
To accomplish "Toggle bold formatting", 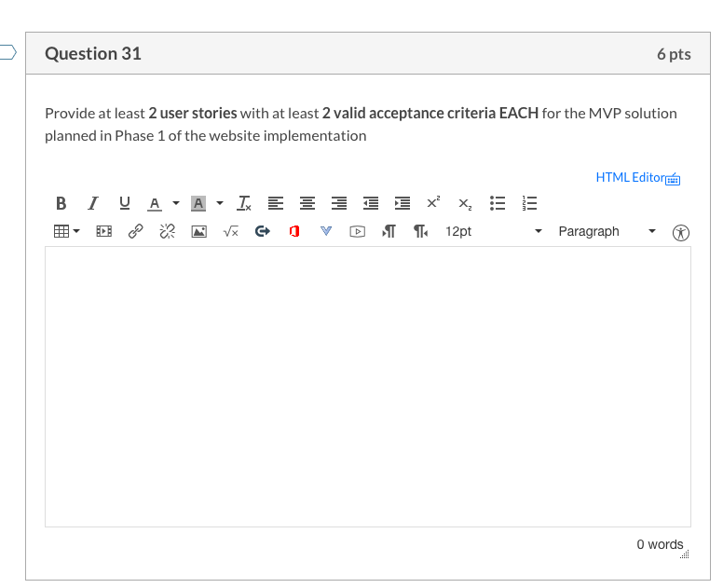I will pos(61,203).
